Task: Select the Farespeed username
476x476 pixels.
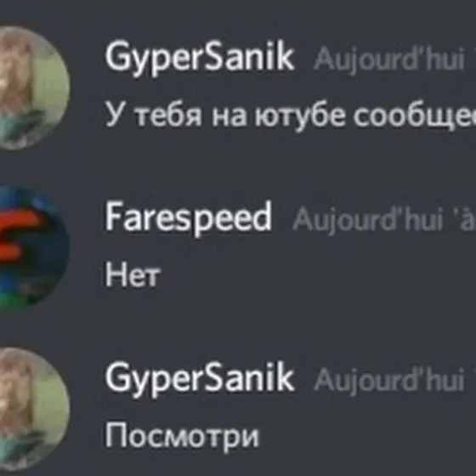Action: (188, 218)
